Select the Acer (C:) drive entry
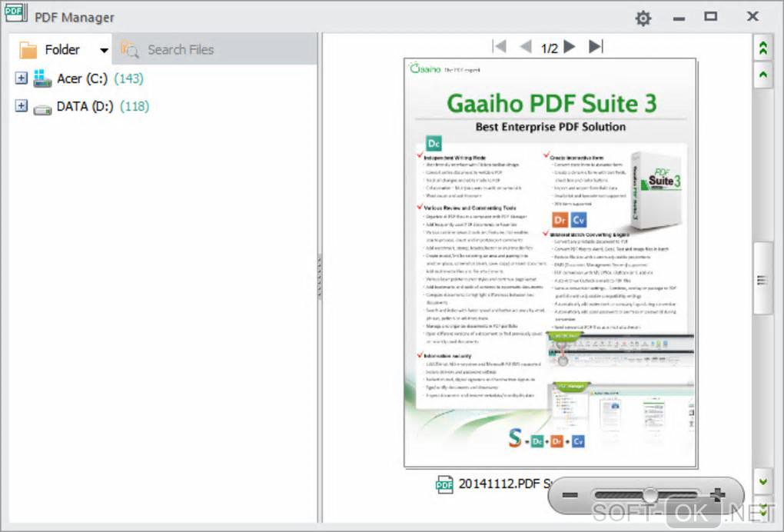The image size is (784, 532). tap(82, 78)
